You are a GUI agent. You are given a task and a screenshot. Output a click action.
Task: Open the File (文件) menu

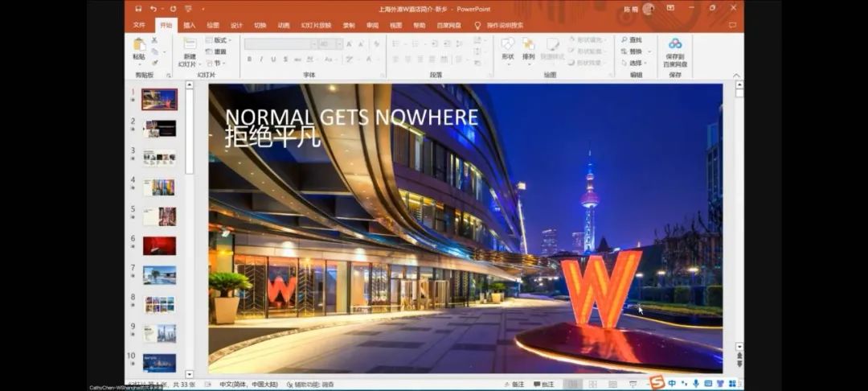click(139, 25)
